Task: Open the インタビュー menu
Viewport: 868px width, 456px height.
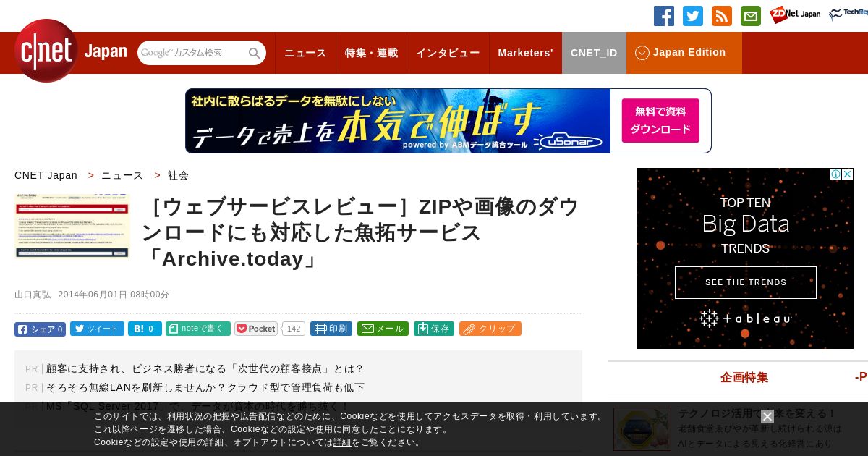Action: pos(448,53)
